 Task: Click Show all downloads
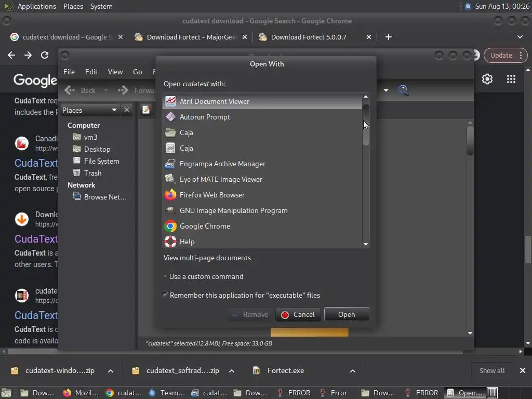(491, 370)
